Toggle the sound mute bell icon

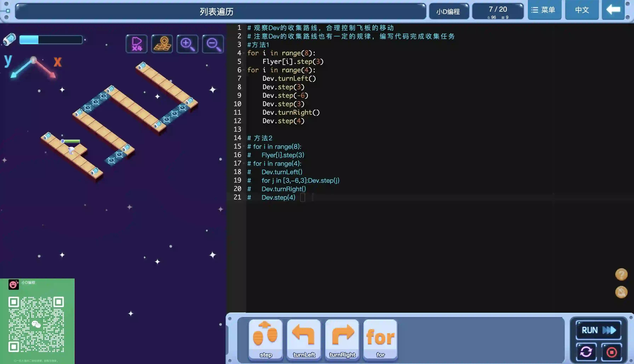pos(621,292)
